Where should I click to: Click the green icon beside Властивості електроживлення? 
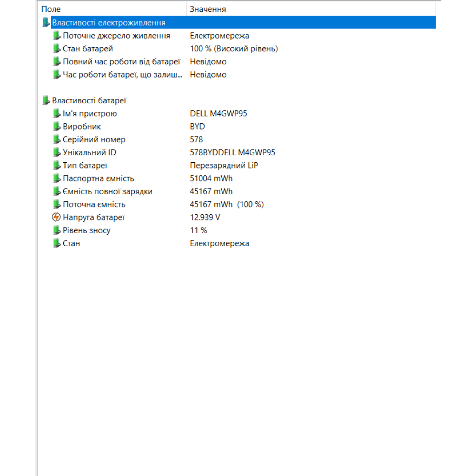(x=46, y=22)
